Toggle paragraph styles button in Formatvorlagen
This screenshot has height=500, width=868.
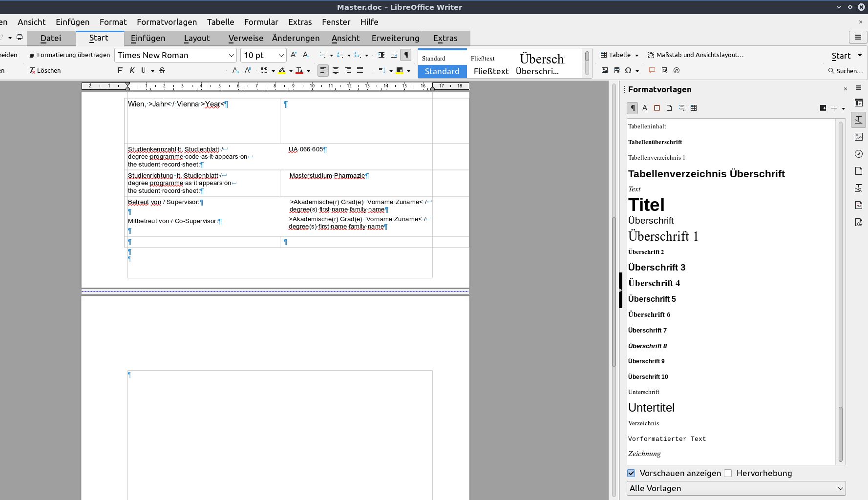(633, 108)
